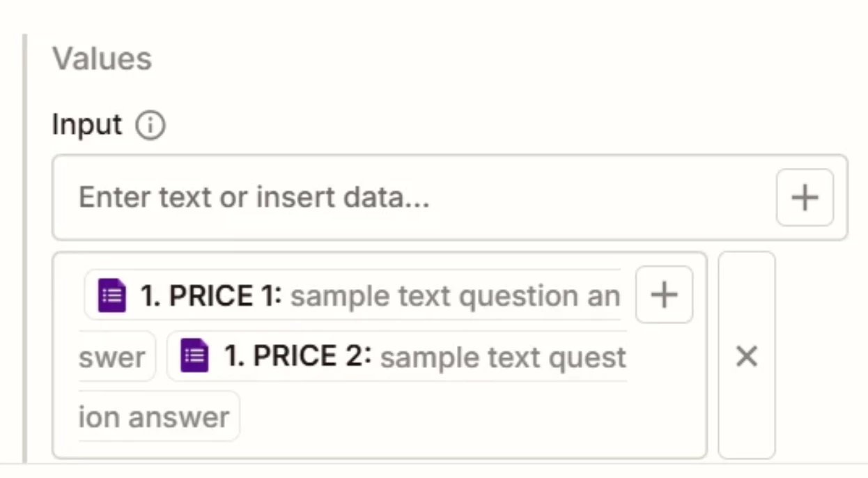Image resolution: width=868 pixels, height=478 pixels.
Task: Click the wrapped "ion answer" pill fragment
Action: tap(153, 417)
